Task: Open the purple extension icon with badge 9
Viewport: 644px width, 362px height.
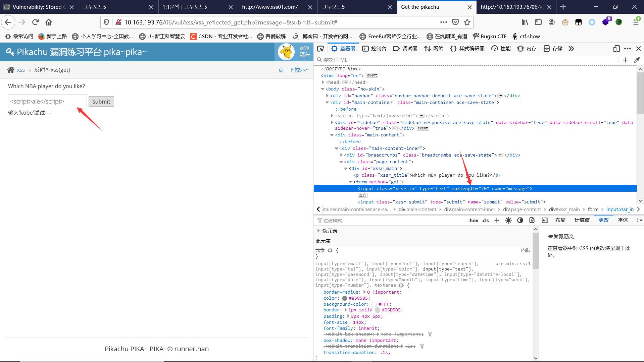Action: [x=606, y=22]
